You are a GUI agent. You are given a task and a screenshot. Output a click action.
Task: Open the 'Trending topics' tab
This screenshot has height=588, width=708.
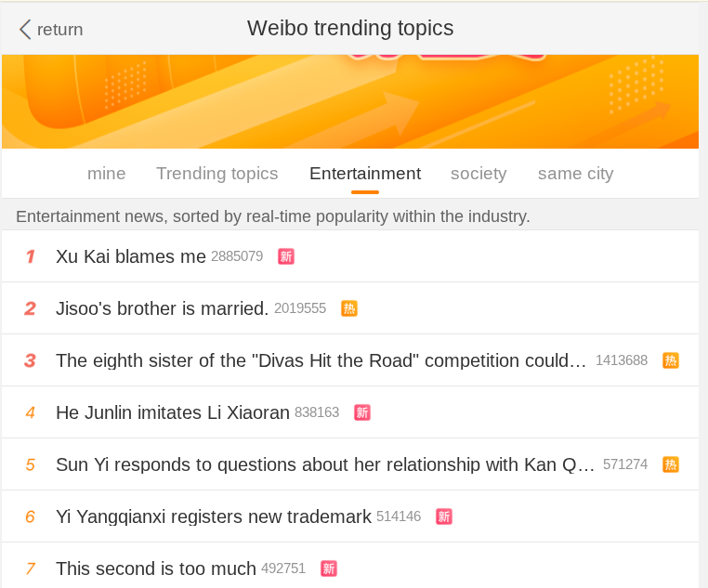(217, 174)
